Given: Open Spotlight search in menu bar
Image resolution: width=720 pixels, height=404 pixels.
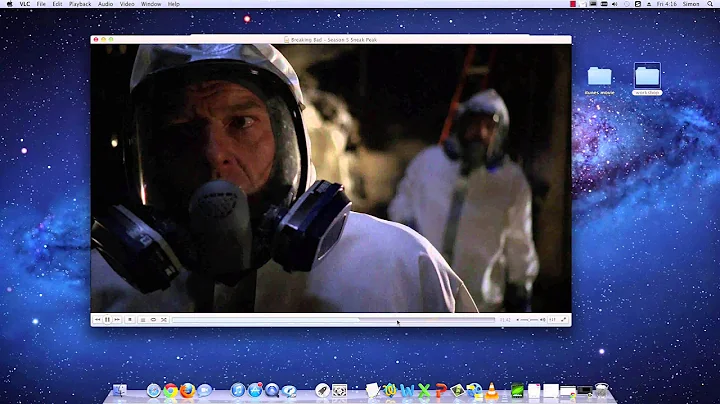Looking at the screenshot, I should click(710, 4).
